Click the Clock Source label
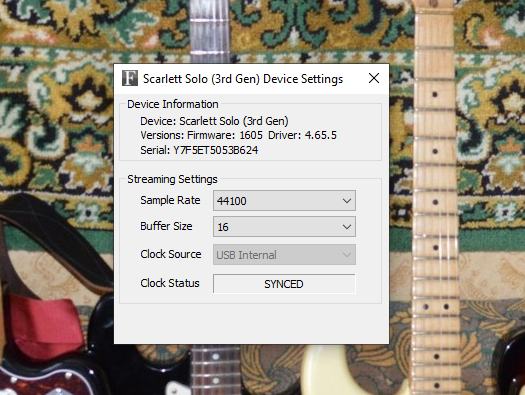525x395 pixels. click(x=171, y=254)
